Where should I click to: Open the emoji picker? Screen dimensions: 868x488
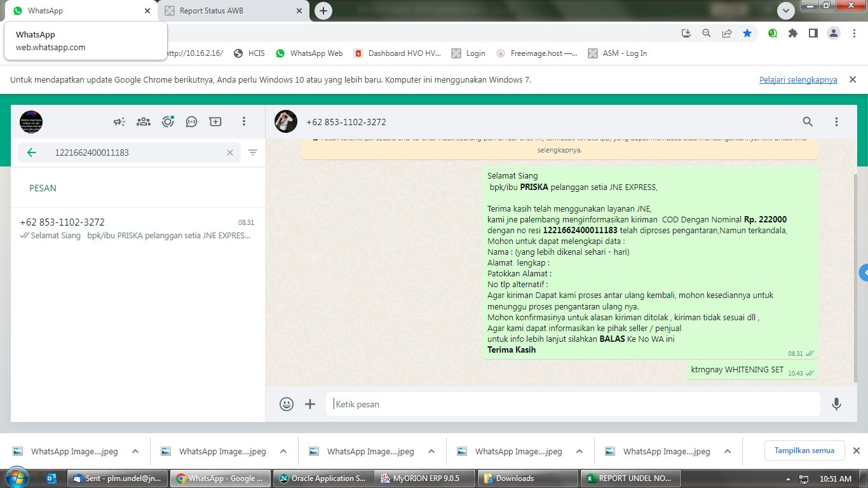click(x=287, y=403)
